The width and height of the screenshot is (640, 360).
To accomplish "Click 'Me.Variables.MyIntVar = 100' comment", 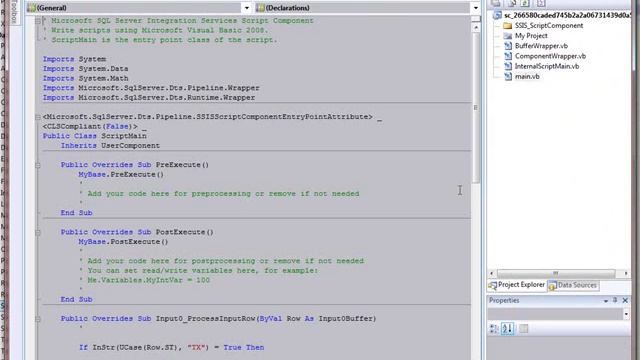I will (144, 280).
